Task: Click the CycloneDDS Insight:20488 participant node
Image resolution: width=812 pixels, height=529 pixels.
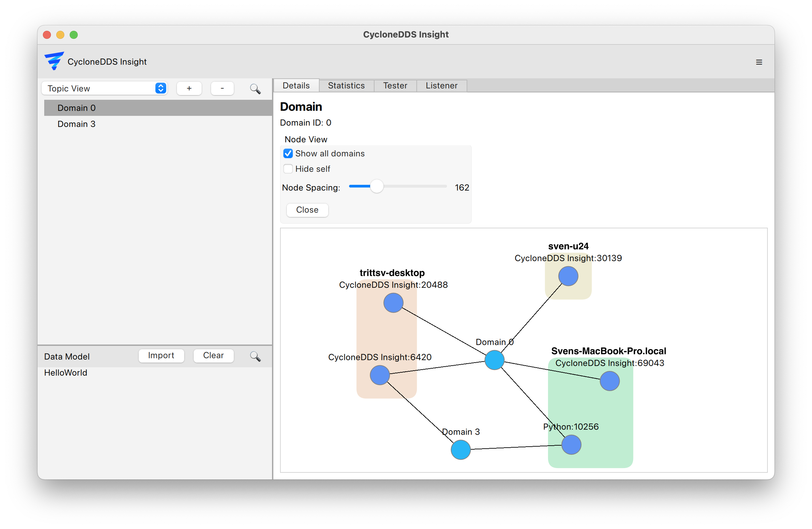Action: click(393, 303)
